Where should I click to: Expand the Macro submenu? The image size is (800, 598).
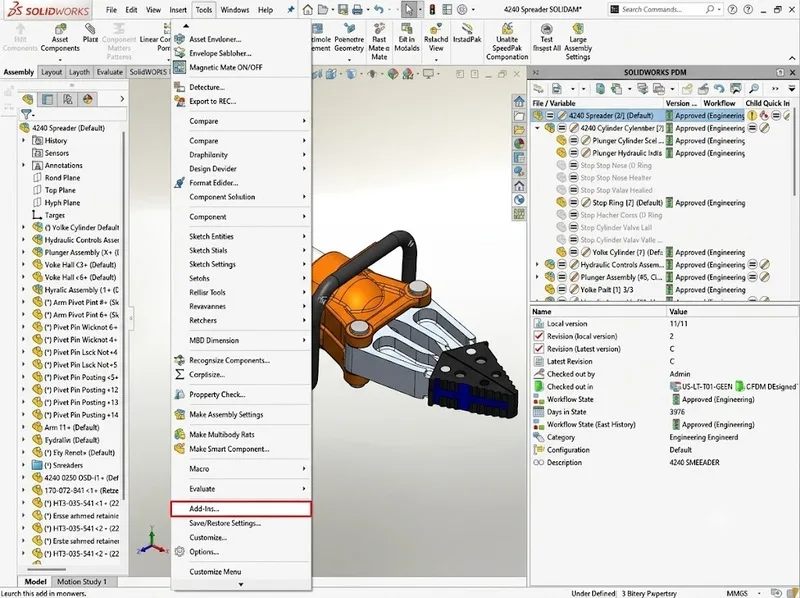pos(240,468)
